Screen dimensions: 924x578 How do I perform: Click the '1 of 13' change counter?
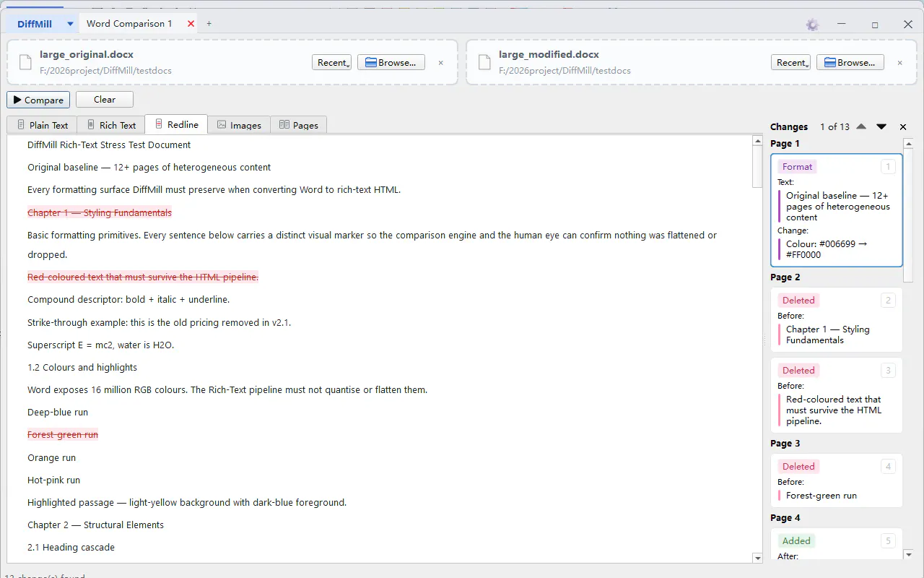coord(834,127)
